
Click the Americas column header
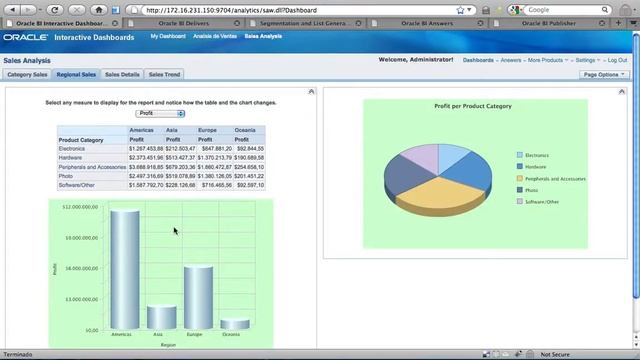(142, 130)
